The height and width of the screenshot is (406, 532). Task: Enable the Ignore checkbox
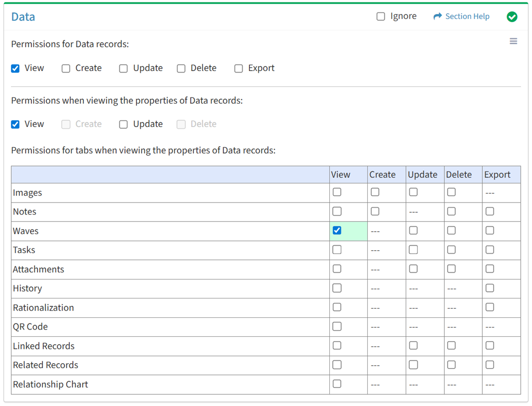[x=380, y=17]
